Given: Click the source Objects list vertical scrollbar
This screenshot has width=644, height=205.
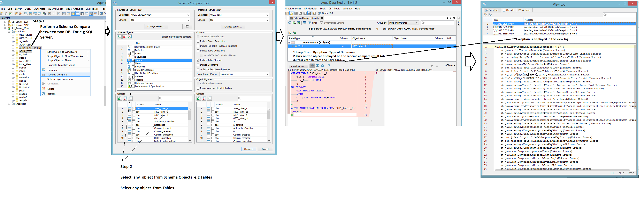Looking at the screenshot, I should coord(190,125).
